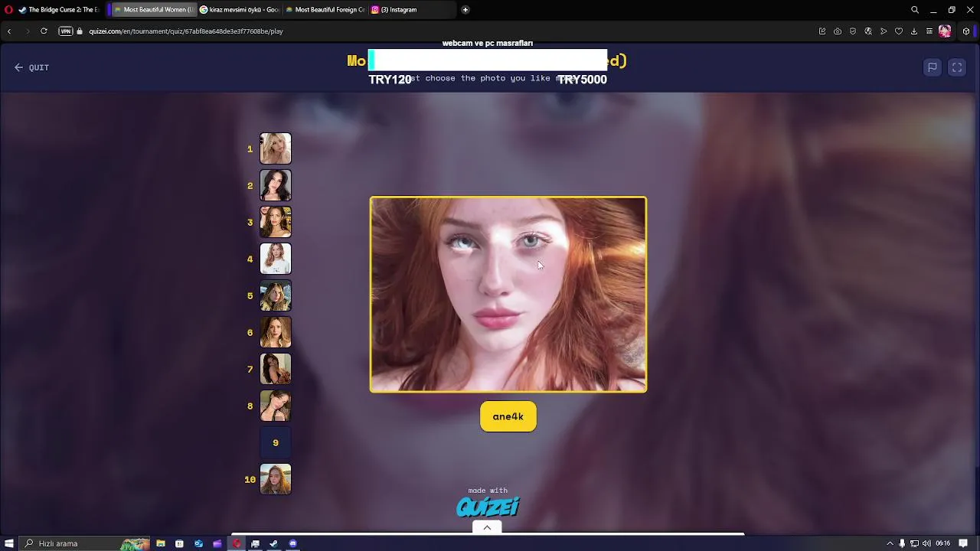Select rank 6 thumbnail

click(276, 332)
